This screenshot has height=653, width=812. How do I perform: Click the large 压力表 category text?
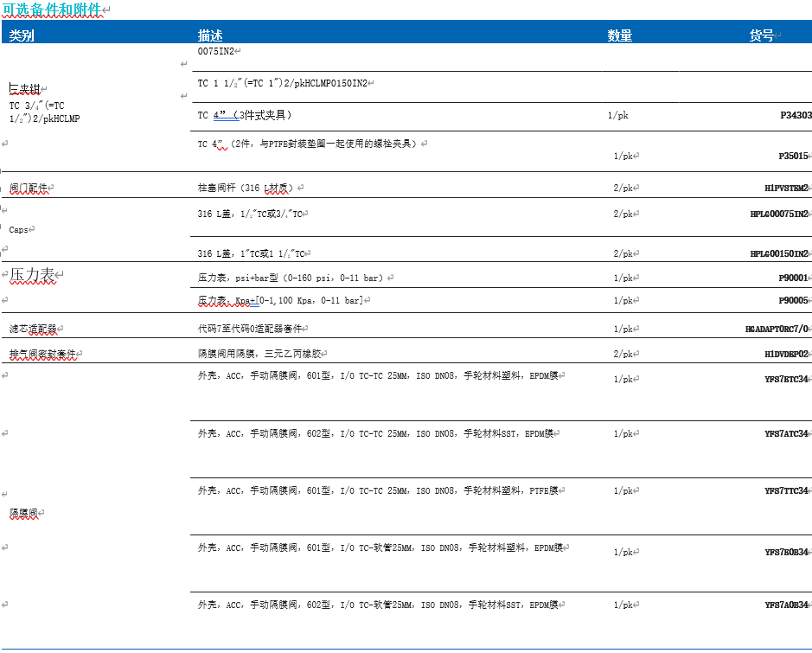pyautogui.click(x=32, y=275)
